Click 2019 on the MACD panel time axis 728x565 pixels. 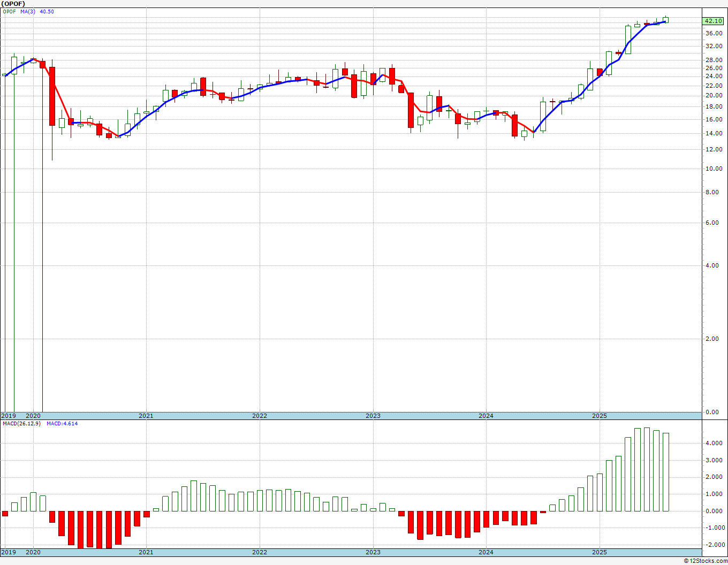[9, 552]
